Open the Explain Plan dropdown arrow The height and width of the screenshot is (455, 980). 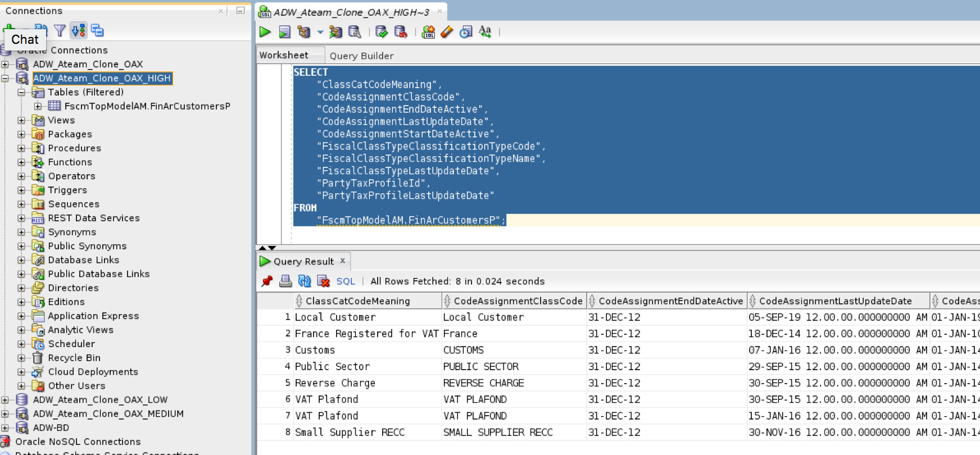point(320,32)
